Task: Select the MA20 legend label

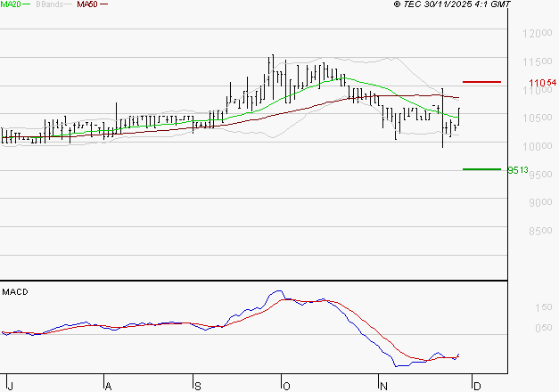Action: [11, 4]
